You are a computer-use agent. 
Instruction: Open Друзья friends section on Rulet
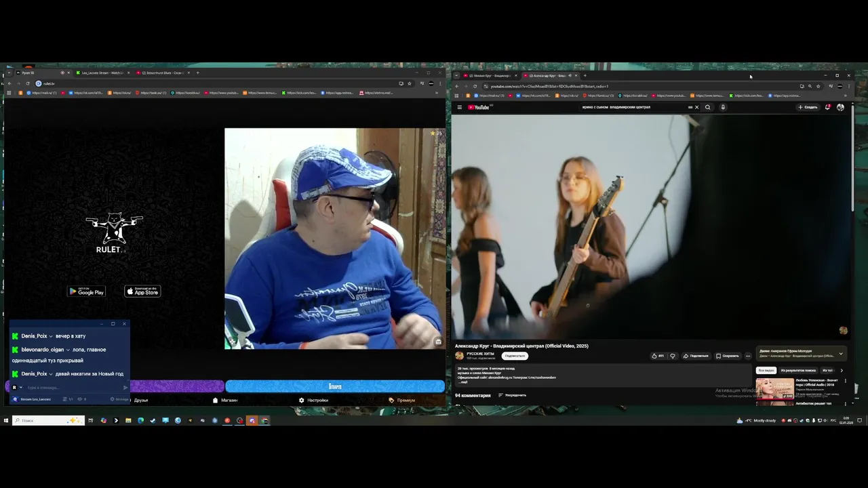[141, 400]
